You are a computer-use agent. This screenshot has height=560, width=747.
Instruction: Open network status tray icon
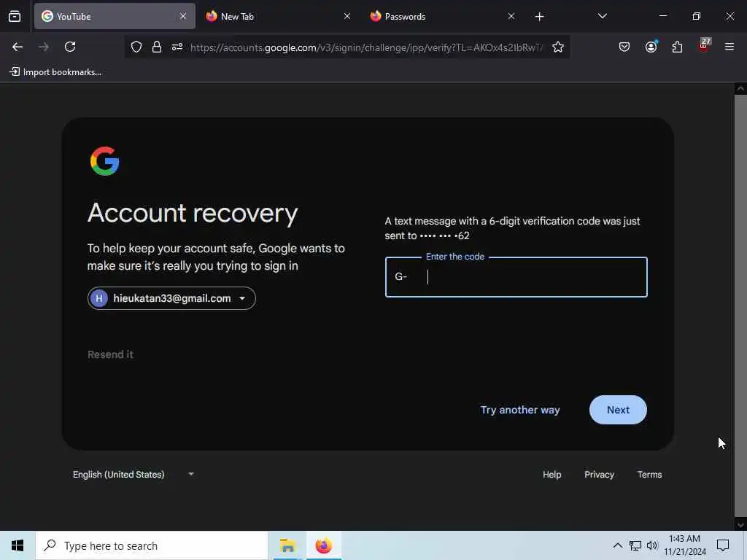click(x=635, y=545)
